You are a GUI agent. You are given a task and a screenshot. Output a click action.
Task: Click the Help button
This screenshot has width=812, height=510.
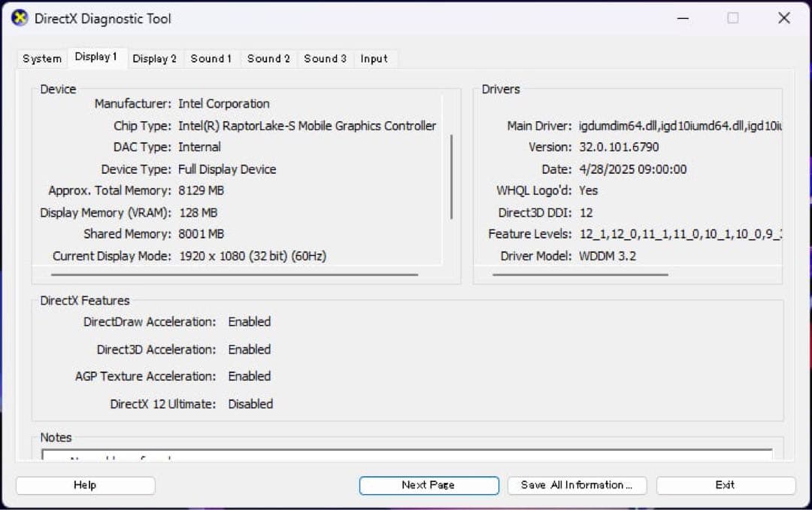click(84, 485)
